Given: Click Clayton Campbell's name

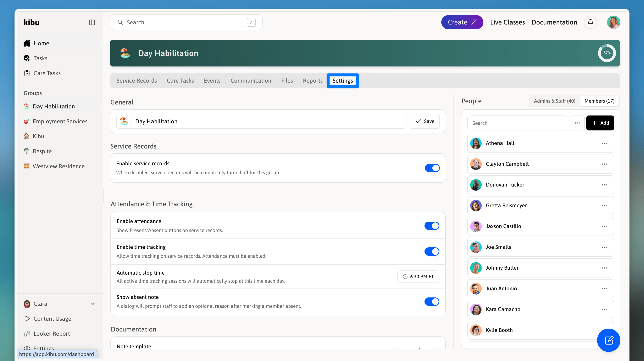Looking at the screenshot, I should (507, 164).
